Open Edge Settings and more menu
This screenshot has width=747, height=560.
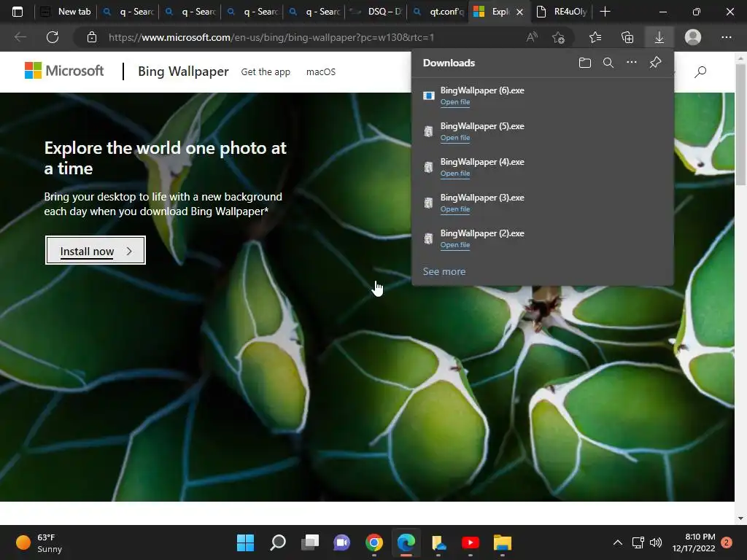726,37
